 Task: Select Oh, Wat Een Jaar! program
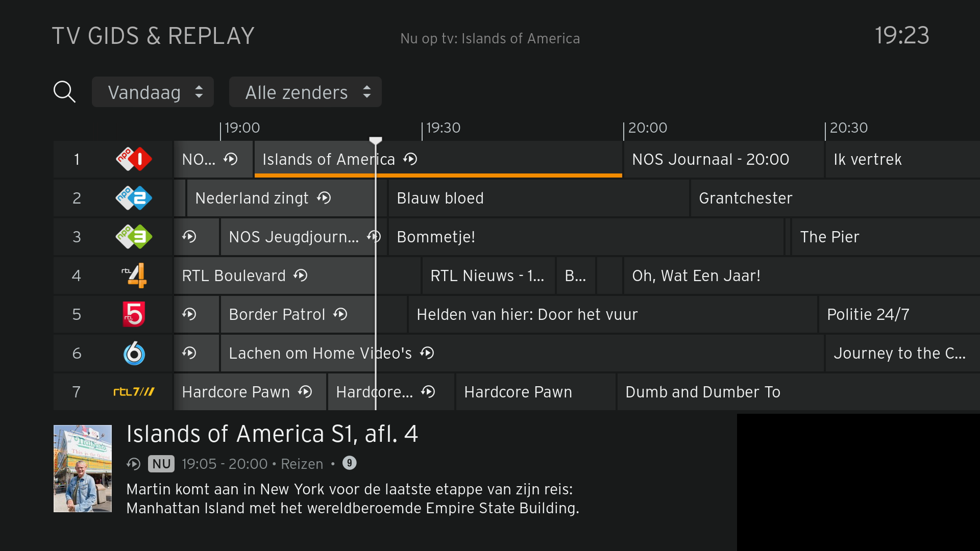[802, 275]
